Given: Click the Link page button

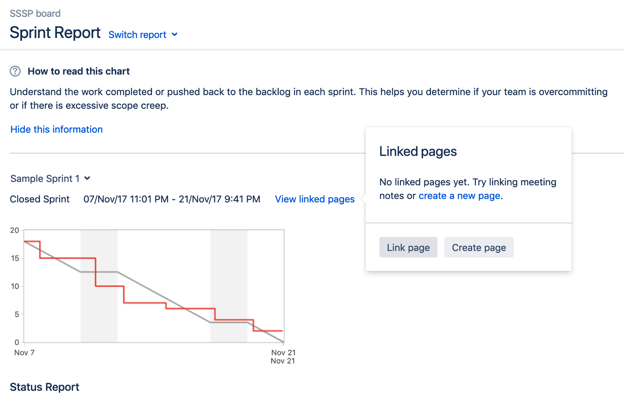Looking at the screenshot, I should tap(408, 248).
